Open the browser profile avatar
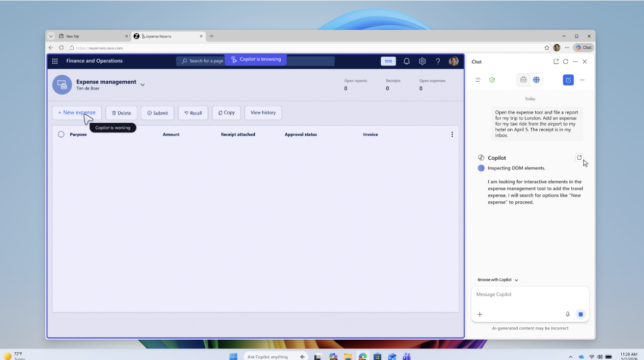Viewport: 644px width, 360px height. [557, 48]
